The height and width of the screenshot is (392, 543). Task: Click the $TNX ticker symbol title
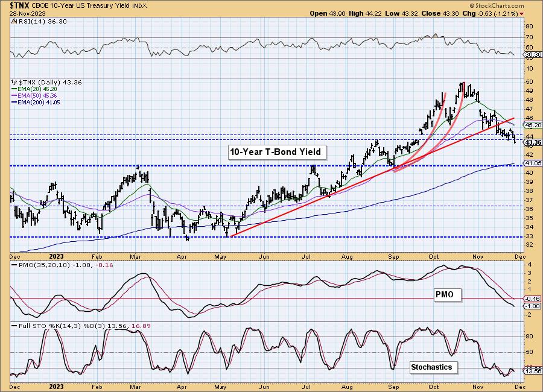[20, 5]
